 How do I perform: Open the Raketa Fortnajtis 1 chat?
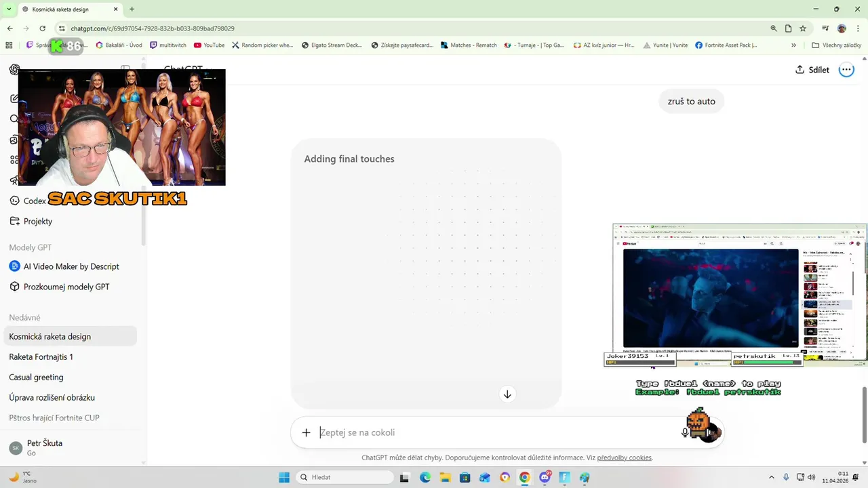71,357
